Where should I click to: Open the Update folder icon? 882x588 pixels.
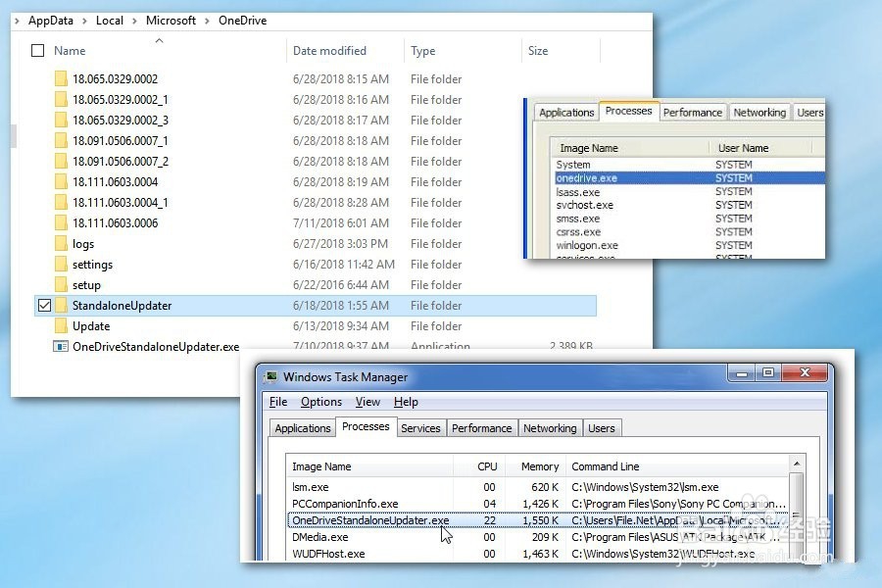(61, 325)
